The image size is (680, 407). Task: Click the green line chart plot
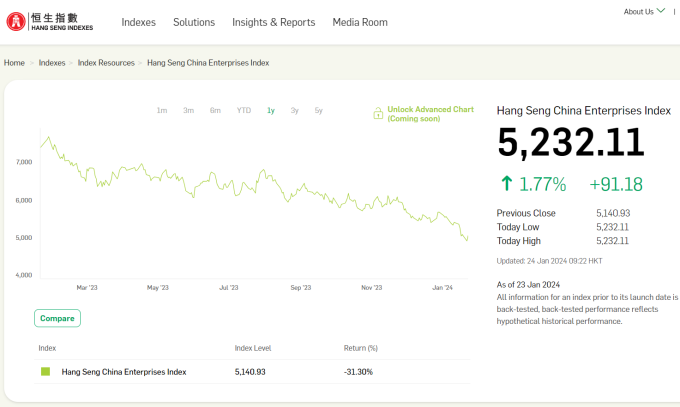(x=254, y=191)
